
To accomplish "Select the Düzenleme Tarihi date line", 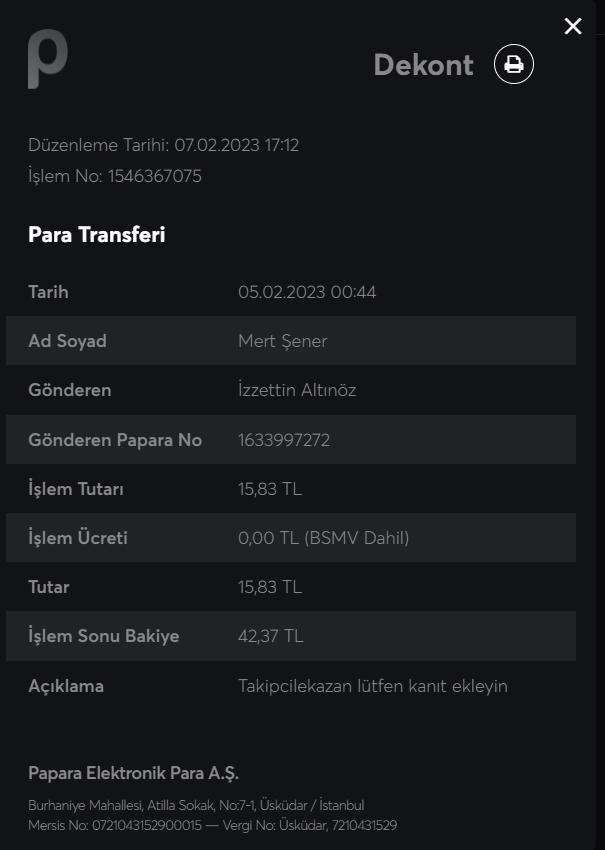I will pyautogui.click(x=163, y=145).
